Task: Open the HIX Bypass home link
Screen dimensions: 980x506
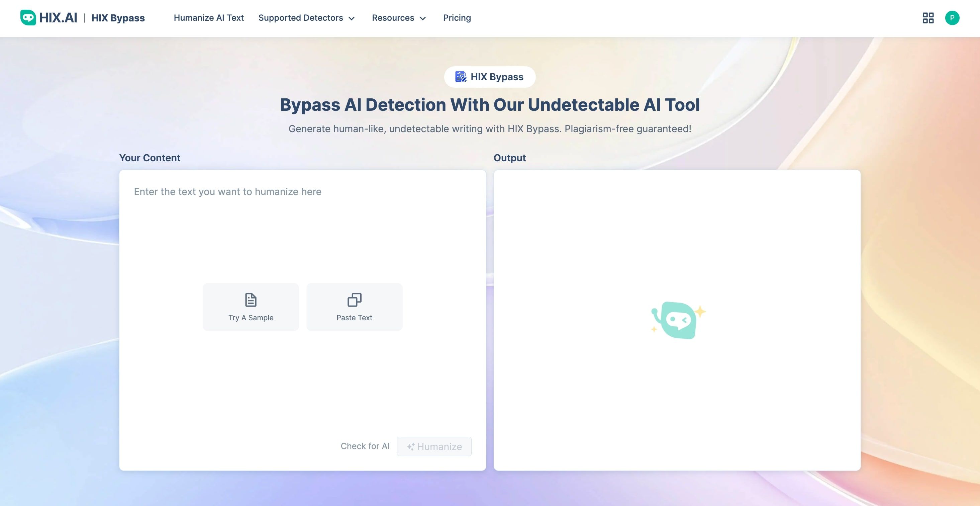Action: click(x=118, y=18)
